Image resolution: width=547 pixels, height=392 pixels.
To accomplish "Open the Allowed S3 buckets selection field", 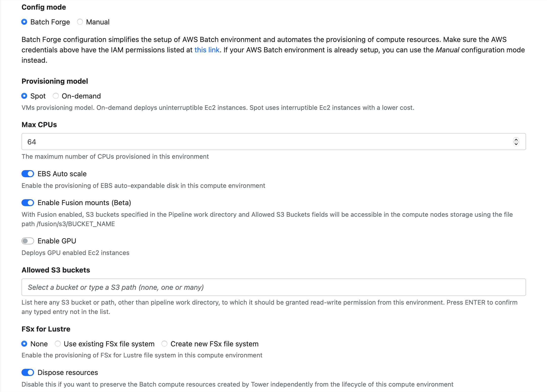I will [x=273, y=287].
